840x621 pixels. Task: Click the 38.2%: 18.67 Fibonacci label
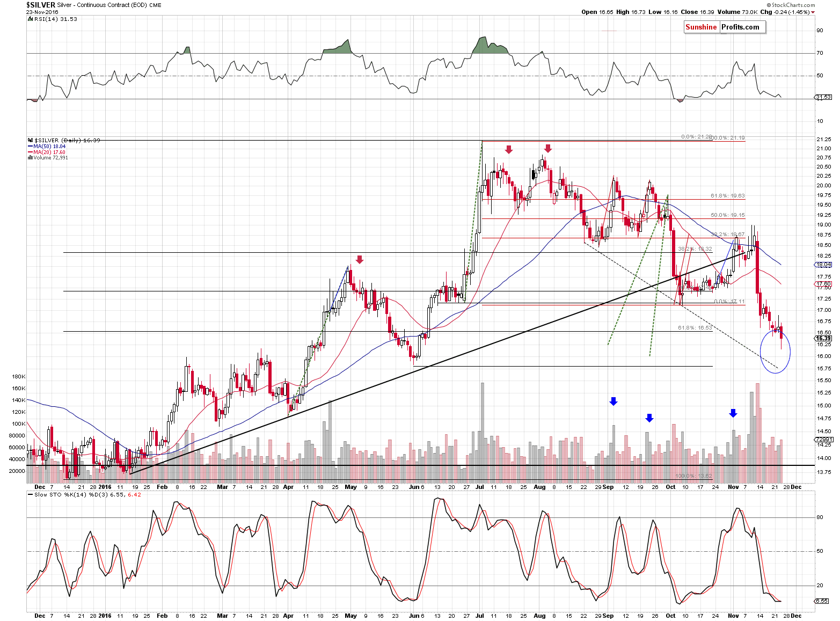click(x=728, y=235)
